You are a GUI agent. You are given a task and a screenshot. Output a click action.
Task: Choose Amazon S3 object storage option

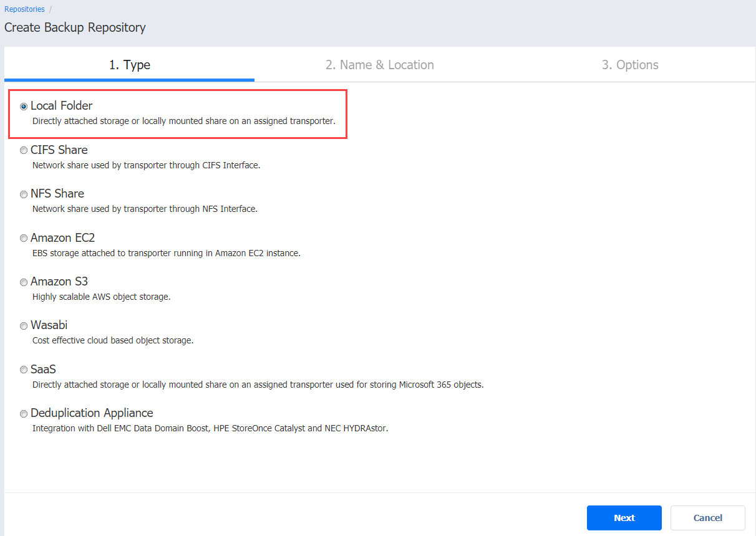tap(24, 282)
